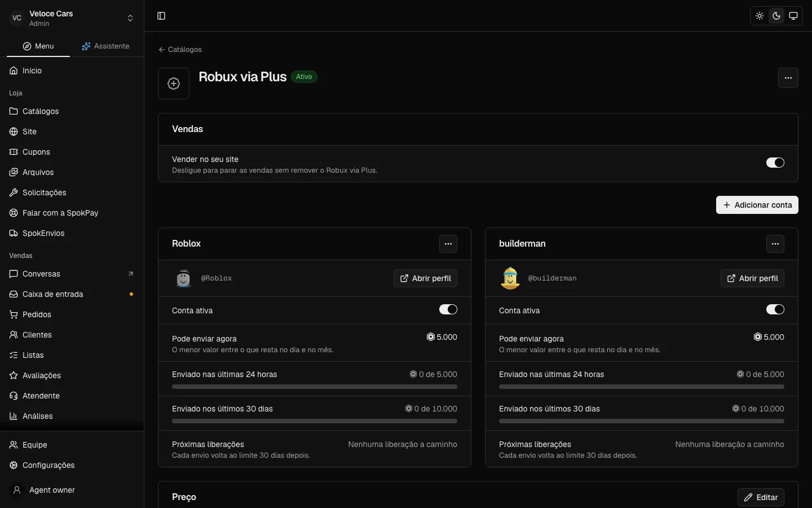Open builderman account card options menu
The width and height of the screenshot is (812, 508).
(775, 244)
